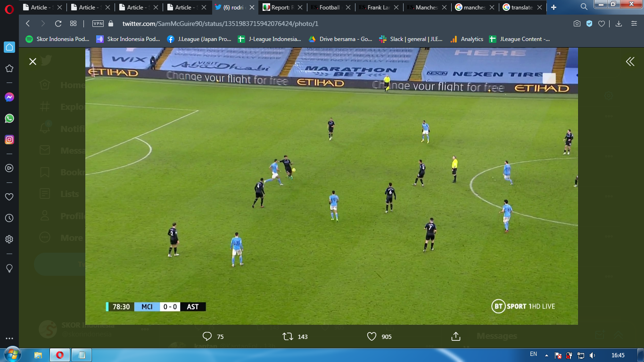Switch to the Football tab
Screen dimensions: 644x362
tap(330, 8)
